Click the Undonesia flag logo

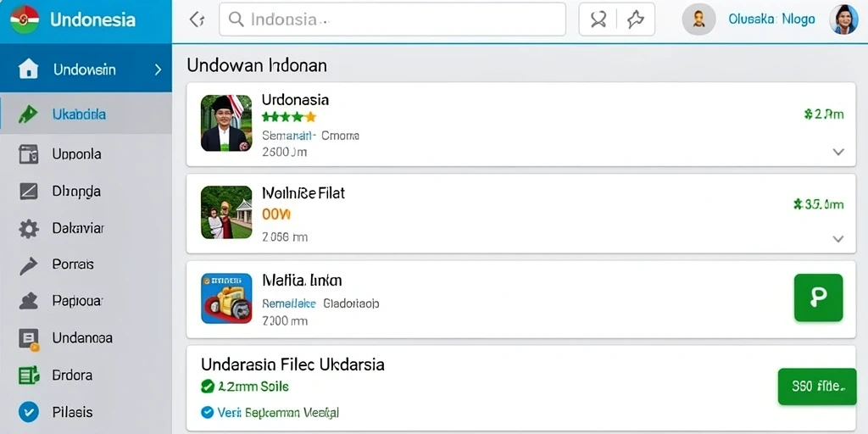(x=25, y=19)
